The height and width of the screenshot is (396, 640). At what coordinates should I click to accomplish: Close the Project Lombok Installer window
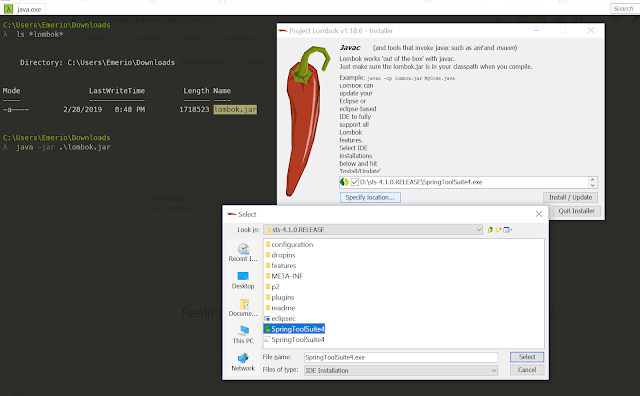[x=591, y=31]
